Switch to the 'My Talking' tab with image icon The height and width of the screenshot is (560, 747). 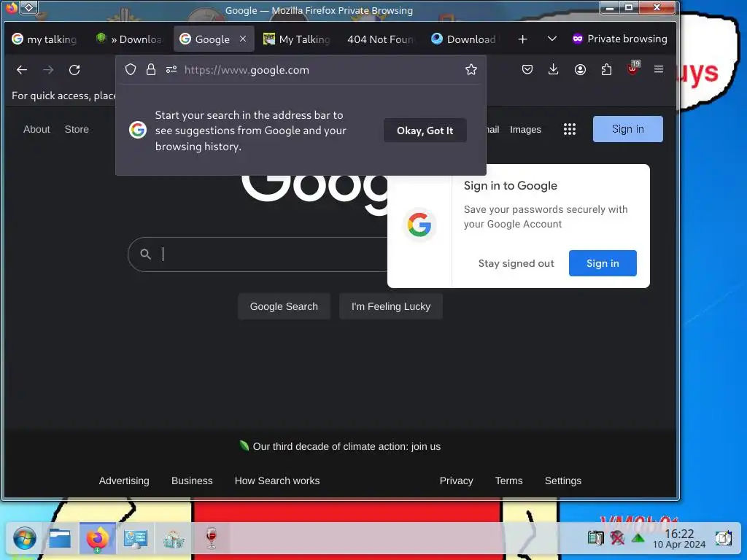tap(298, 39)
